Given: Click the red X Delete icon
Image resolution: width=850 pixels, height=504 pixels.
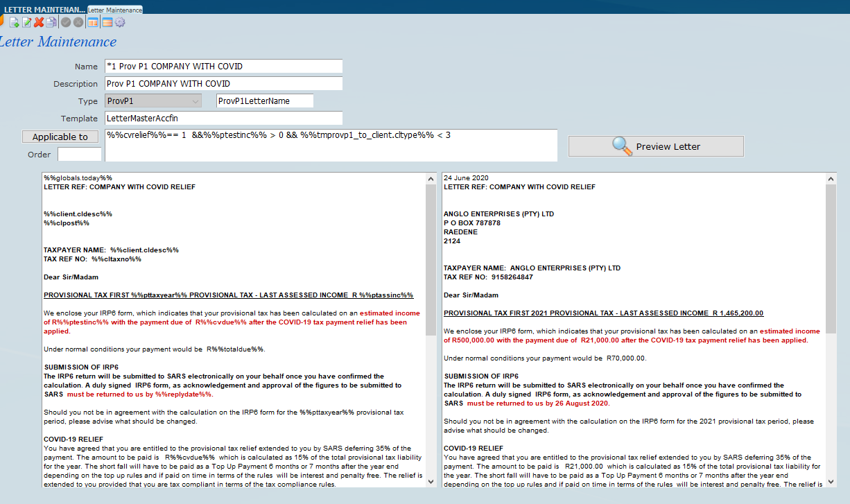Looking at the screenshot, I should [x=39, y=22].
